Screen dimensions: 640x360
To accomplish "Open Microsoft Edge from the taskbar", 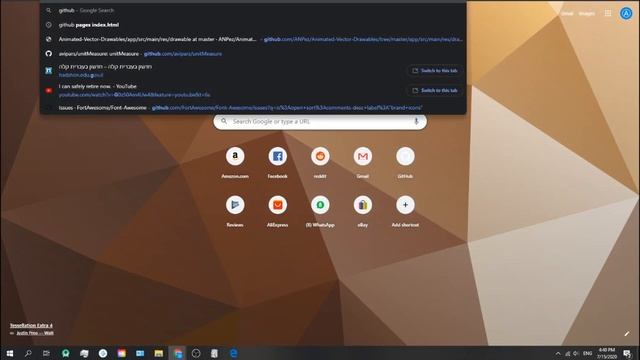I will [x=233, y=353].
